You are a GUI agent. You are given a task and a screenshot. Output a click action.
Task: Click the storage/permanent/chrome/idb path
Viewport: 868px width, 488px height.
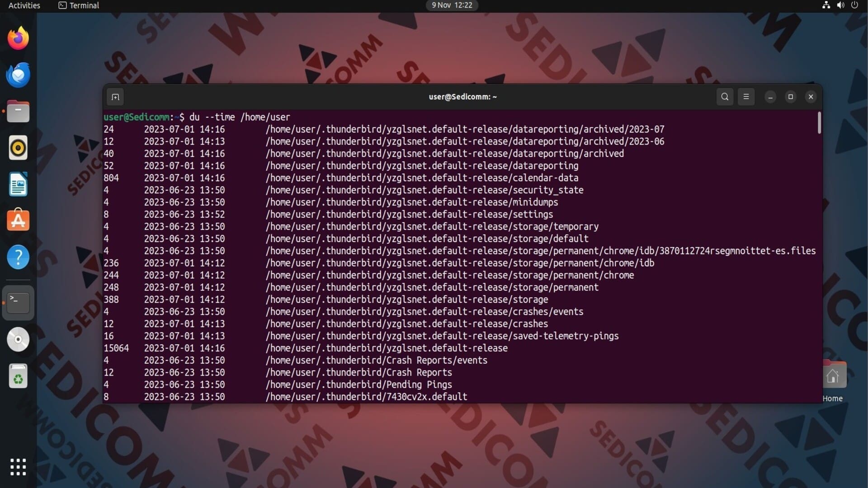click(x=460, y=263)
